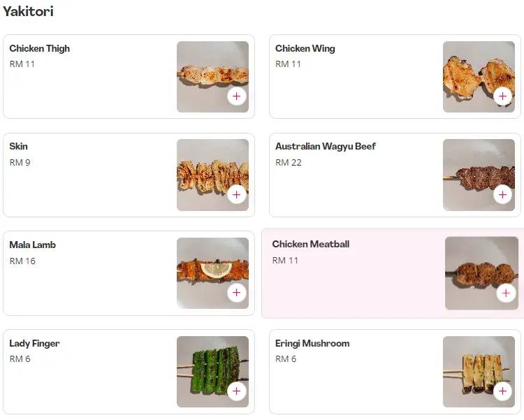
Task: Open the Australian Wagyu Beef item title
Action: 326,147
